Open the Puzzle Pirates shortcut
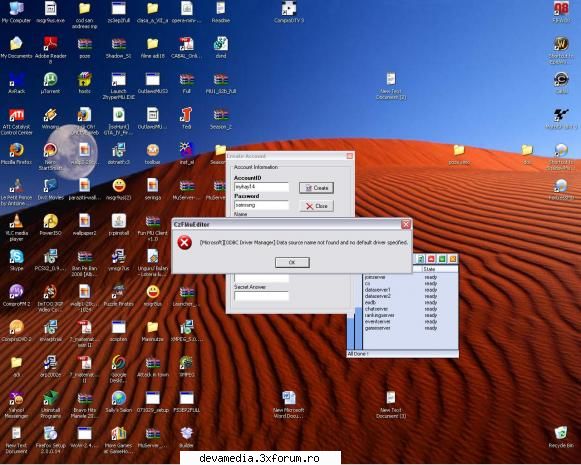 (119, 295)
